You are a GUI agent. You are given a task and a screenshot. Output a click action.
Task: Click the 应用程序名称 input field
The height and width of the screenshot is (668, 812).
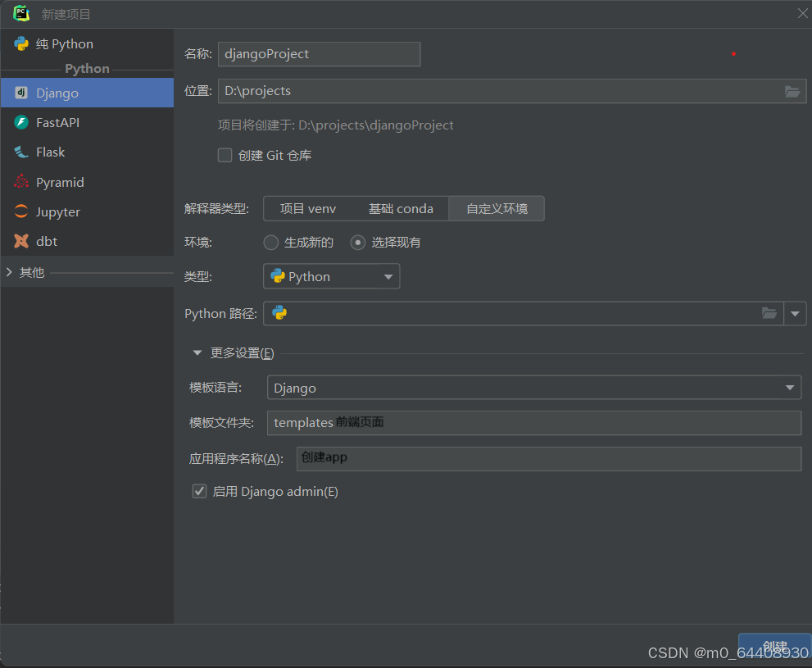pos(549,459)
